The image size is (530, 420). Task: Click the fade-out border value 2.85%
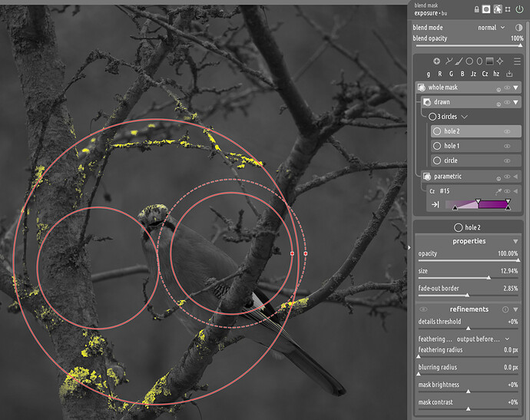point(510,289)
